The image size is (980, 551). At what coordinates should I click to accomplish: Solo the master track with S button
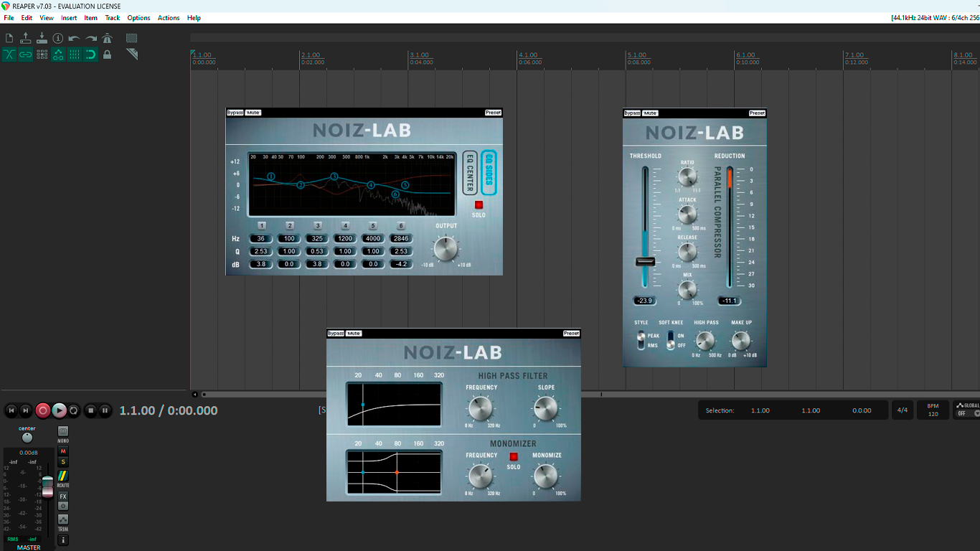point(63,462)
